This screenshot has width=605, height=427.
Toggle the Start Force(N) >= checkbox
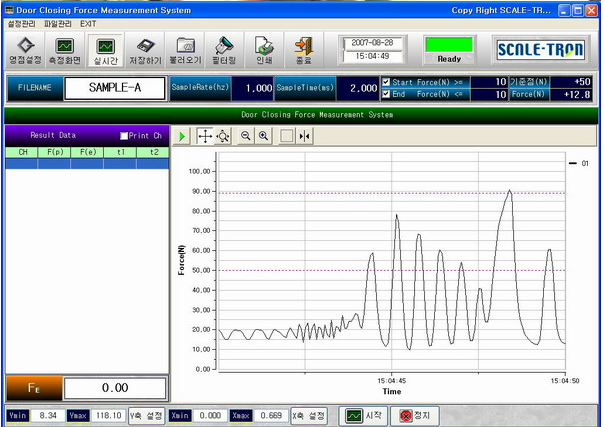[x=386, y=82]
